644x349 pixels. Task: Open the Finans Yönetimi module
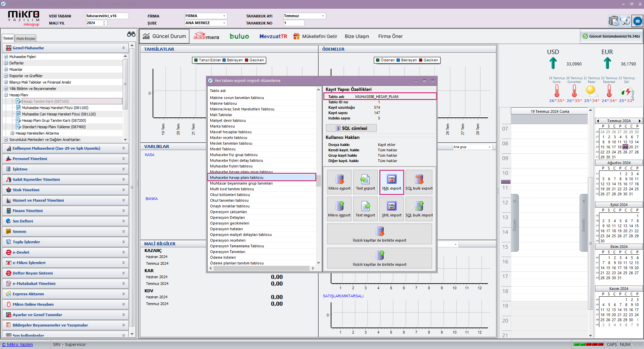(x=65, y=211)
